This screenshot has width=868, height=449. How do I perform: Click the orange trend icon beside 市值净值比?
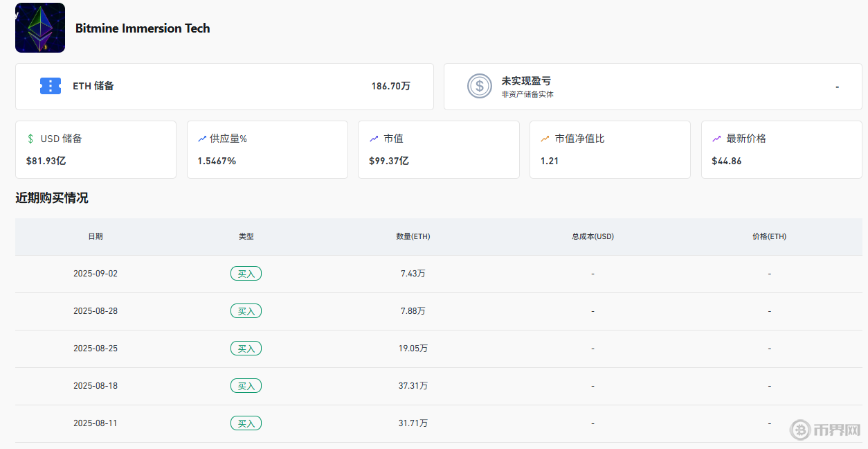545,139
